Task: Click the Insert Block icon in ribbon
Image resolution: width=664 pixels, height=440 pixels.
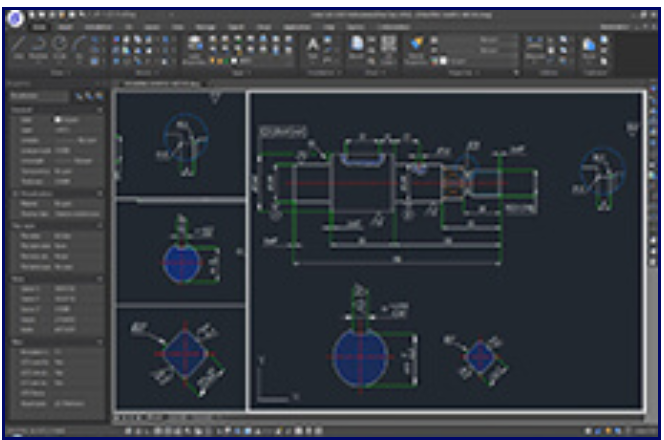Action: pyautogui.click(x=356, y=45)
